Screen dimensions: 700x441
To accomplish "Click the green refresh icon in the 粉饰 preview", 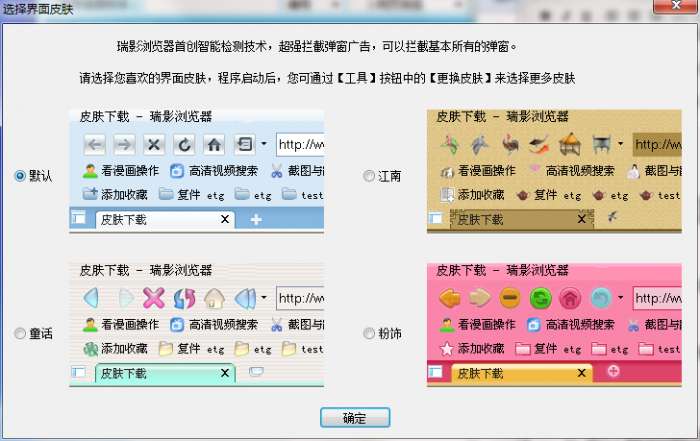I will (x=540, y=298).
